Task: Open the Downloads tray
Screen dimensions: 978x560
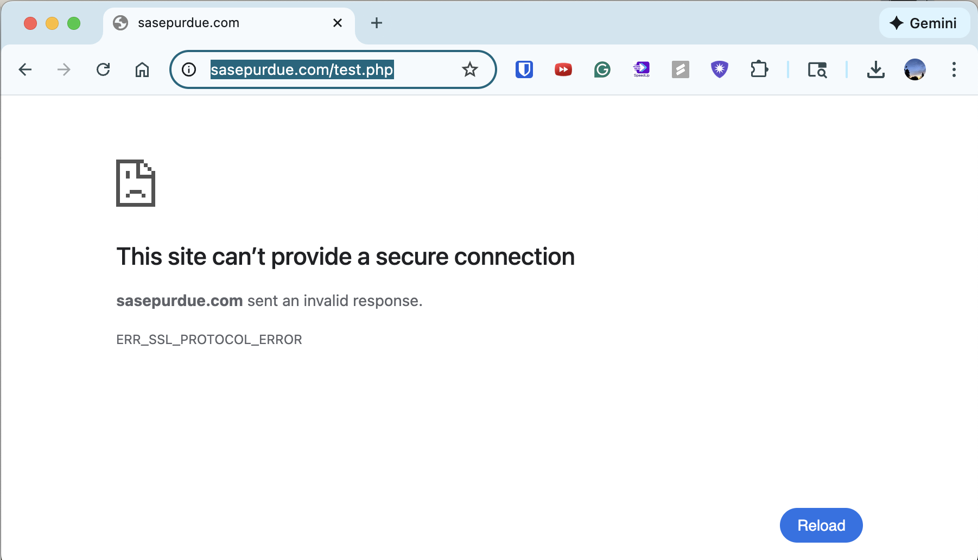Action: click(x=877, y=69)
